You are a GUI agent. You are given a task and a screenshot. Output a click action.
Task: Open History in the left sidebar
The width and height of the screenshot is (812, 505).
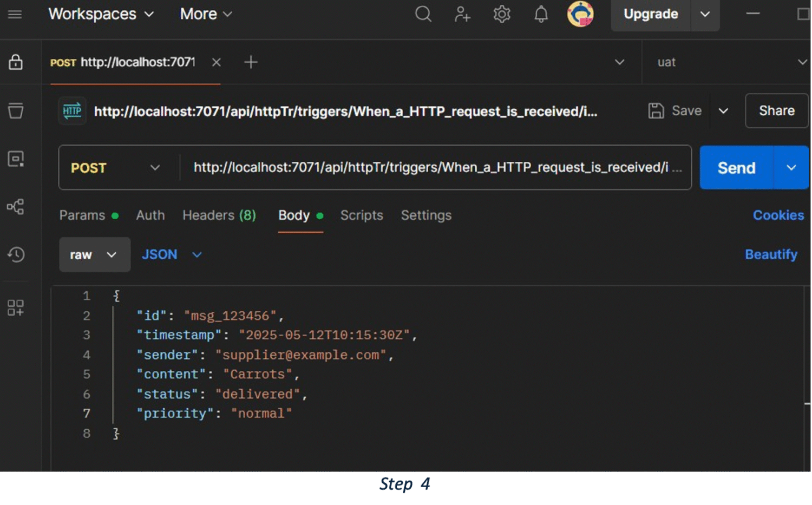(16, 254)
